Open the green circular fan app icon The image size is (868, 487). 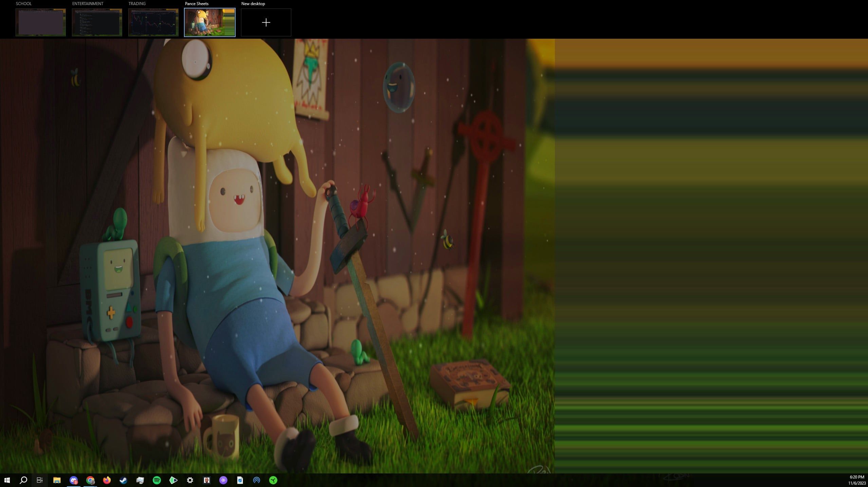(273, 480)
